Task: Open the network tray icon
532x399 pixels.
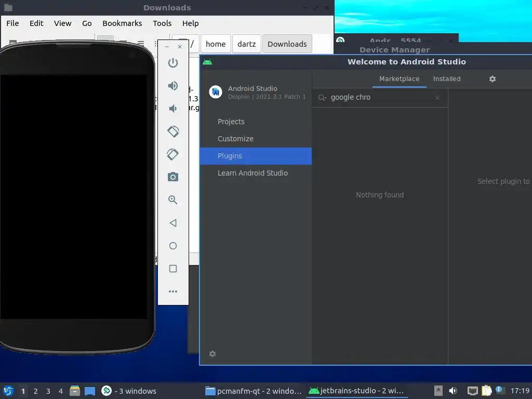Action: pos(473,391)
